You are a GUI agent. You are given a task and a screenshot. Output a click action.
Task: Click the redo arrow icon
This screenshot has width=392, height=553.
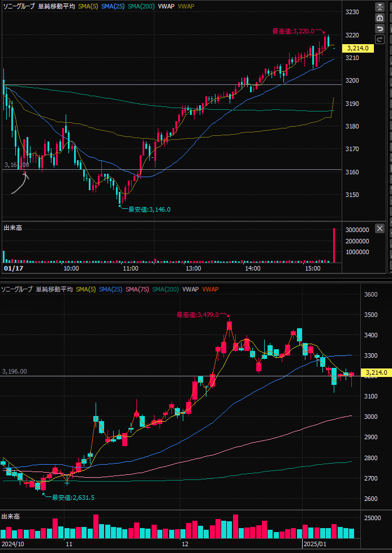tap(380, 40)
